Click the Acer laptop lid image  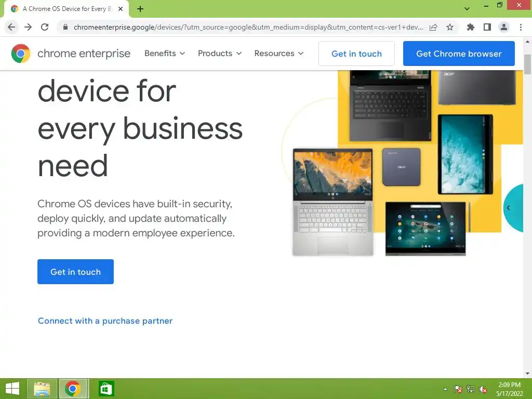point(477,87)
